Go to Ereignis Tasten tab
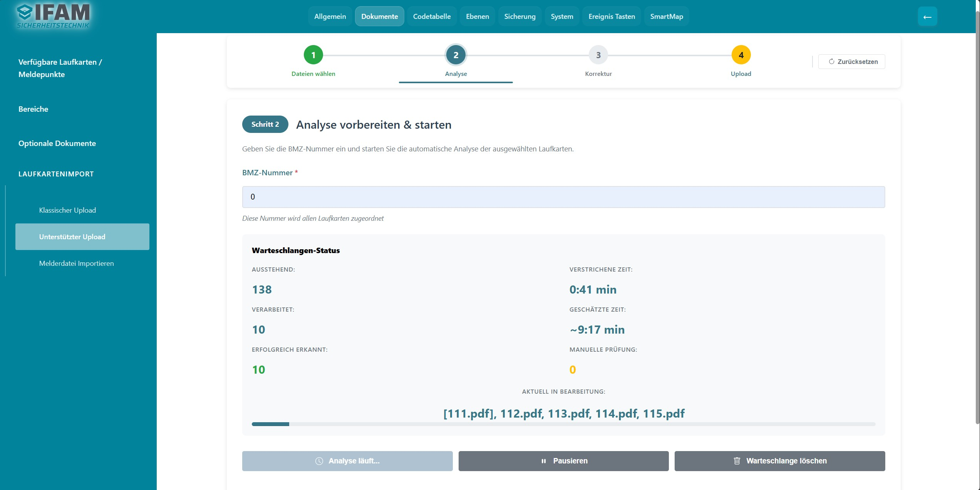This screenshot has width=980, height=490. [611, 17]
